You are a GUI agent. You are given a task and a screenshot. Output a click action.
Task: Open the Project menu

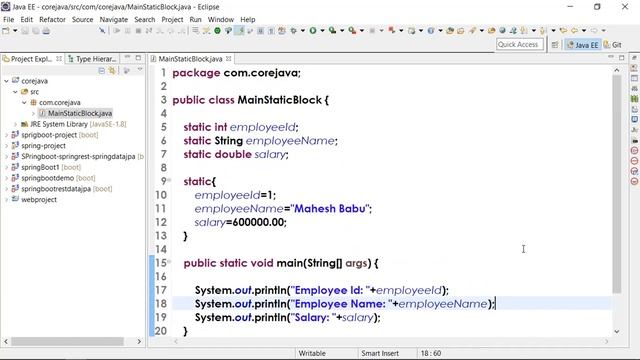pos(172,20)
